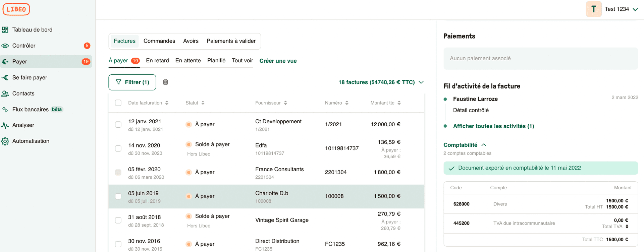Select the Tout voir view
Viewport: 644px width, 252px height.
243,61
